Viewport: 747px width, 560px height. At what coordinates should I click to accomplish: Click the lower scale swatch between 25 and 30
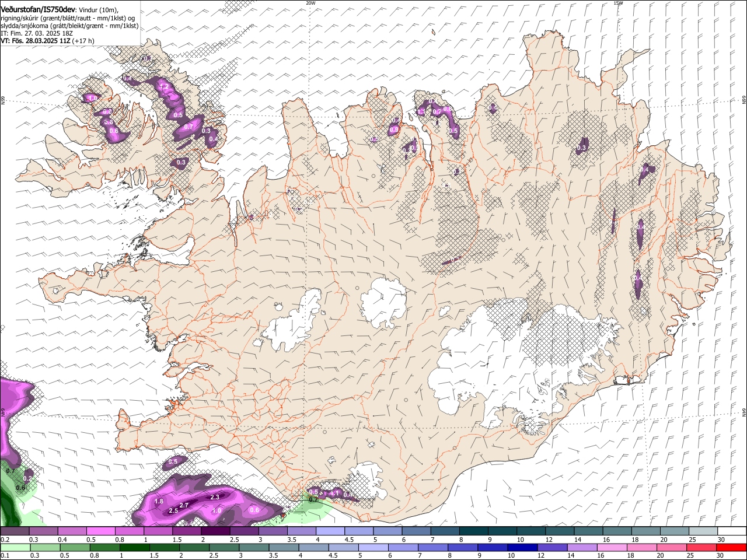coord(700,547)
